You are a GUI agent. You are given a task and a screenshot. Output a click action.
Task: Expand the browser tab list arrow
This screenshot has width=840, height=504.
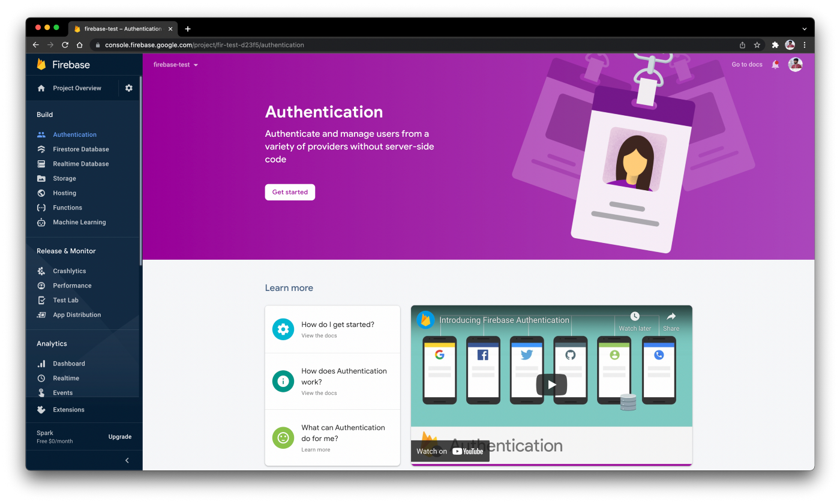point(804,28)
